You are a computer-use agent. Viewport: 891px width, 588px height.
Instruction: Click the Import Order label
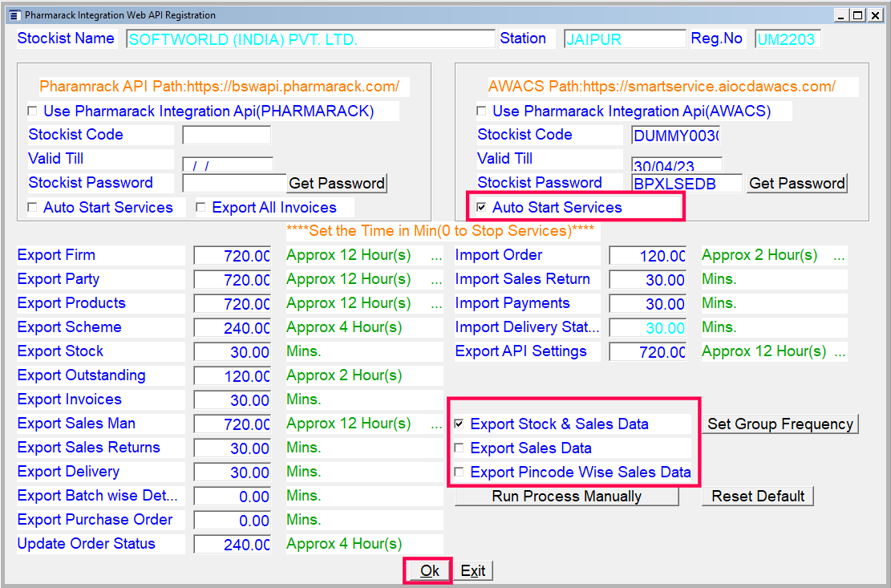(x=498, y=255)
